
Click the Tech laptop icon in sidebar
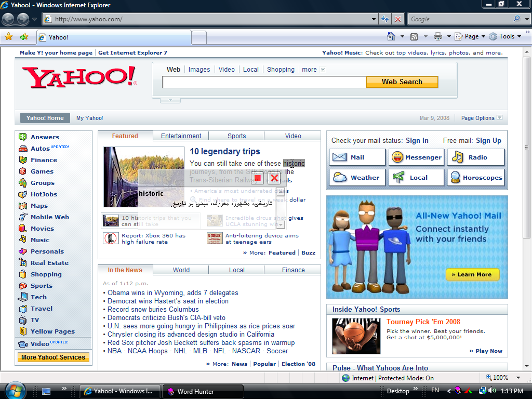point(23,297)
